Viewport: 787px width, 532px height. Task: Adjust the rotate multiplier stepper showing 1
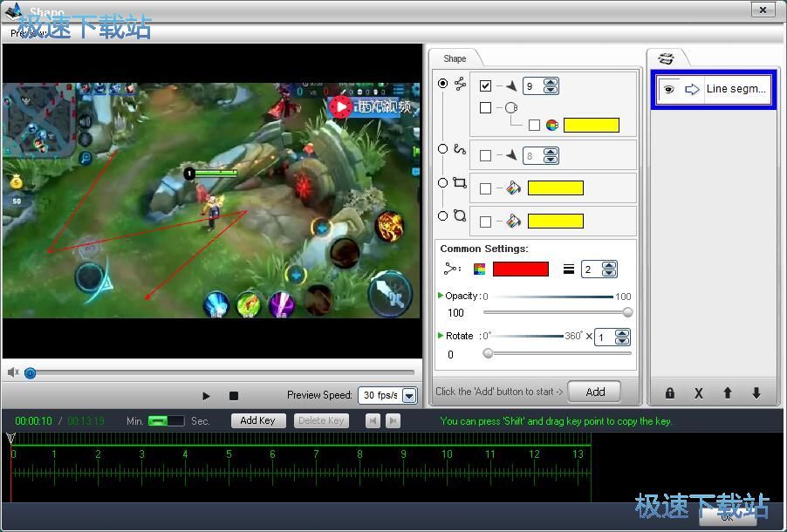click(x=622, y=337)
